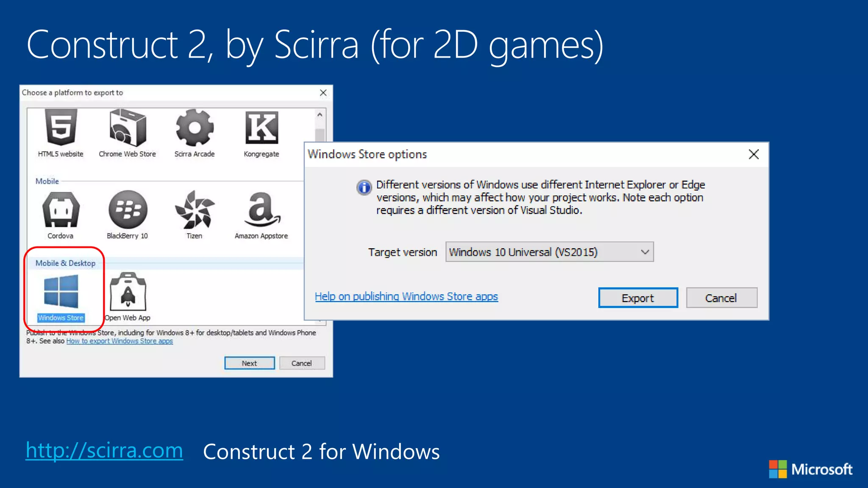
Task: Open the Target version dropdown
Action: pos(549,252)
